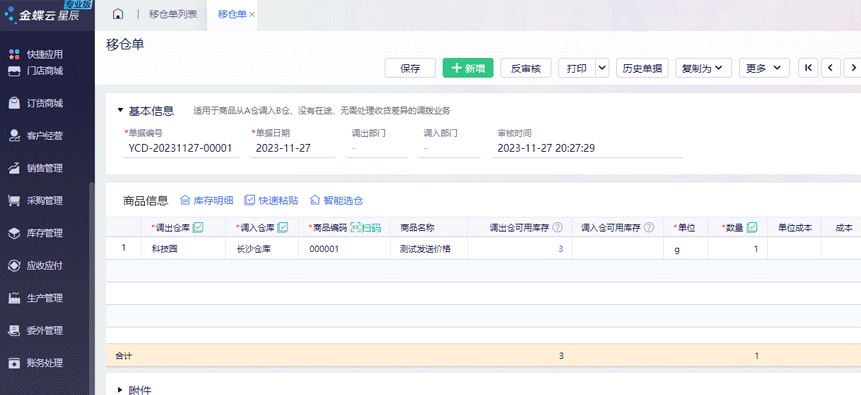Screen dimensions: 861x395
Task: Click the 调出部门 field
Action: (377, 148)
